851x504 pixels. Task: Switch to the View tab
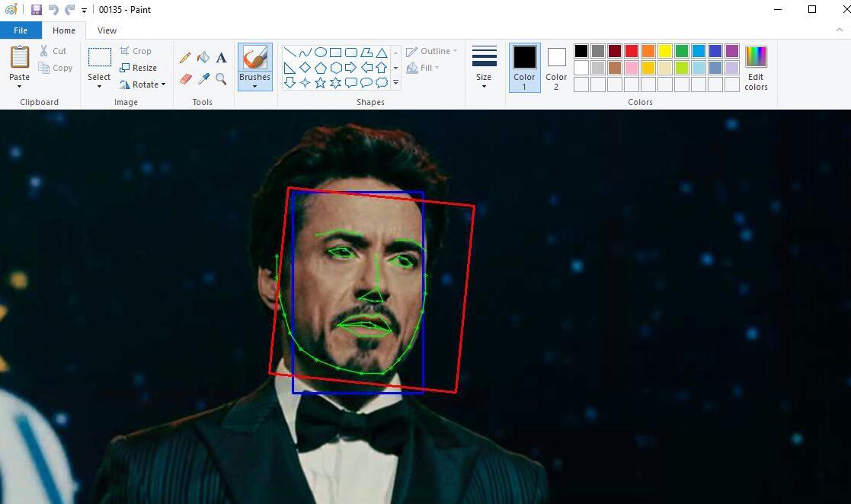107,30
